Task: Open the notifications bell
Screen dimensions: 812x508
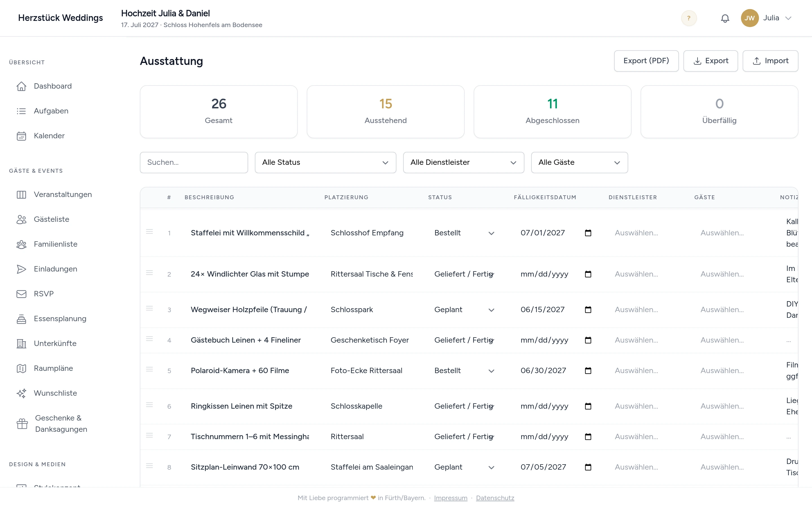Action: [725, 18]
